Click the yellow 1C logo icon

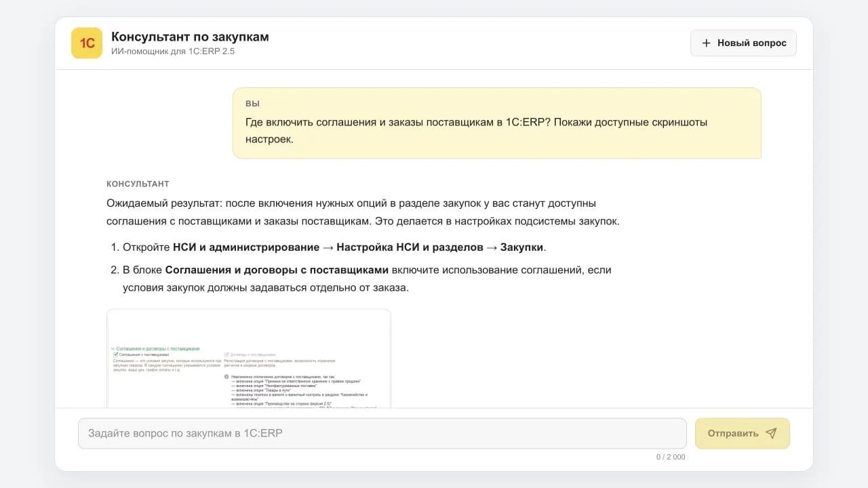87,43
